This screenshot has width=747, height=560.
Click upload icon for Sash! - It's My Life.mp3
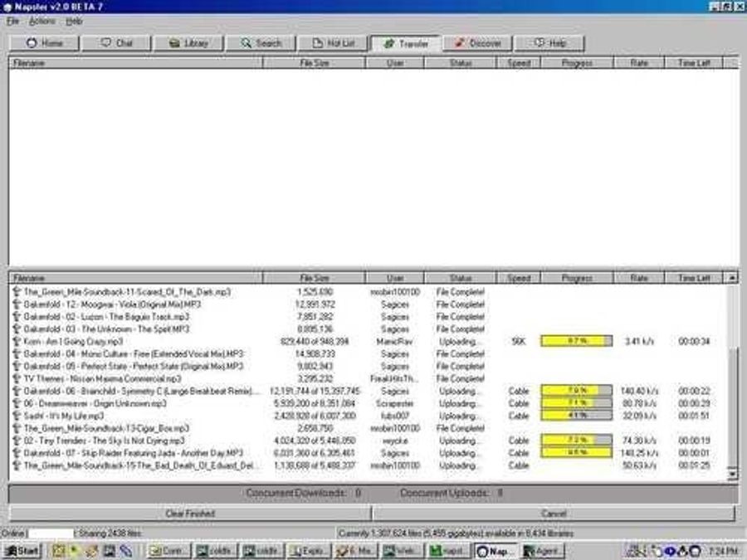click(x=17, y=416)
